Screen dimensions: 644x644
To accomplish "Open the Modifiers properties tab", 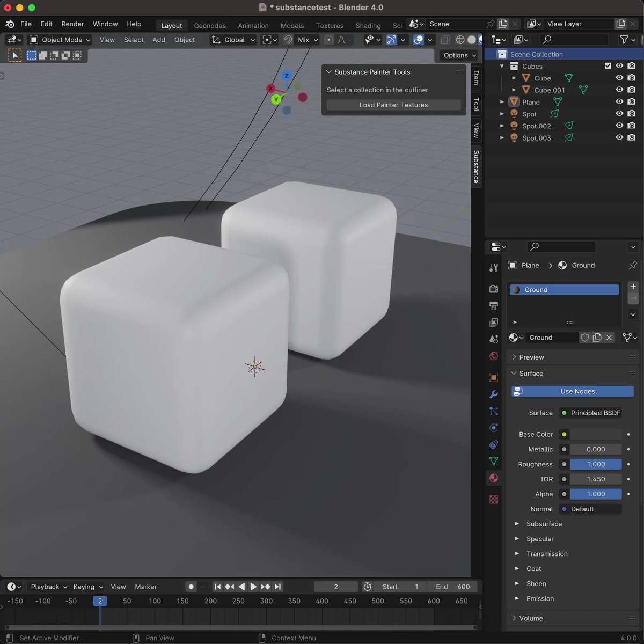I will (494, 394).
